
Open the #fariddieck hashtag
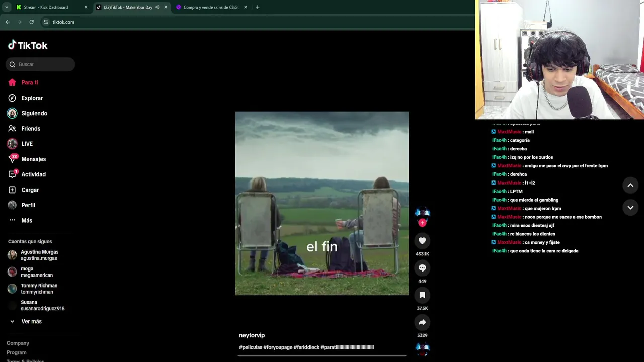coord(306,347)
